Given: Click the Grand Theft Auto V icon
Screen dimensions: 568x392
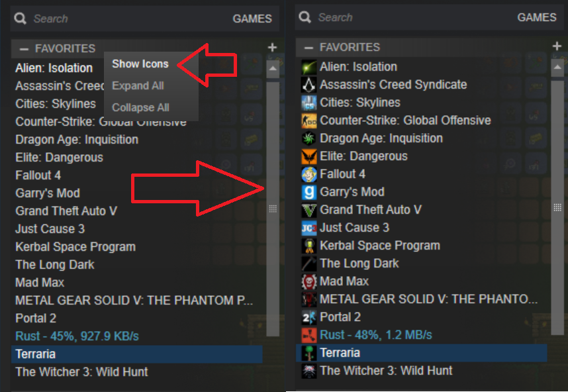Looking at the screenshot, I should pos(309,210).
